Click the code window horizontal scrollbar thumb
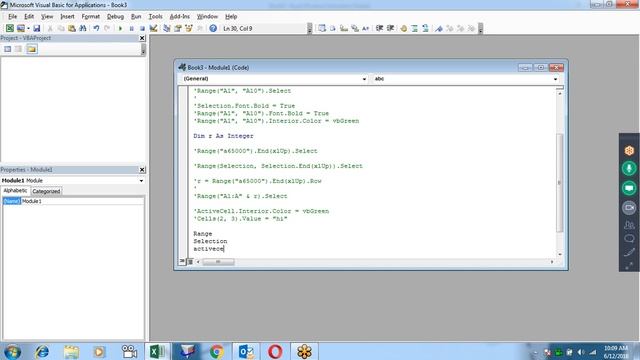Image resolution: width=640 pixels, height=360 pixels. pos(219,262)
